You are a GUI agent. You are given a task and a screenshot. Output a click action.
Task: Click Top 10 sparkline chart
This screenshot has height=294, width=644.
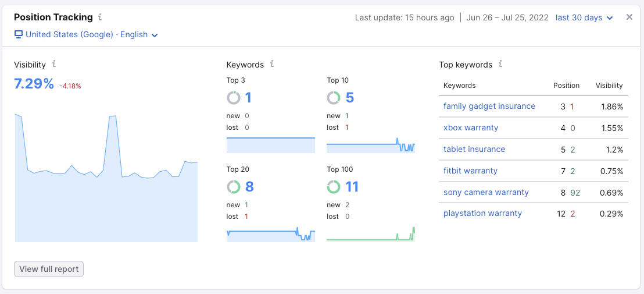click(x=371, y=145)
